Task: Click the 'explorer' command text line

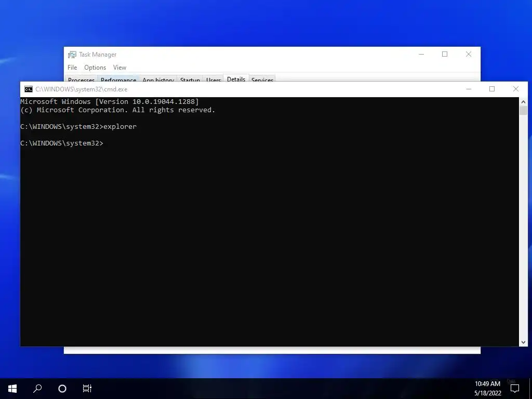Action: tap(78, 127)
